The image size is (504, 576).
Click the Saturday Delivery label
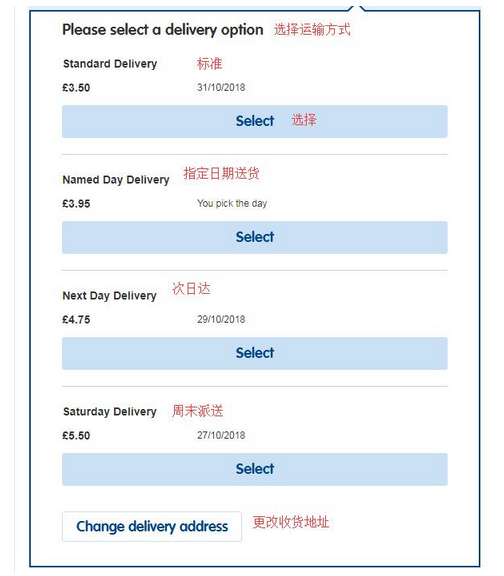coord(109,411)
